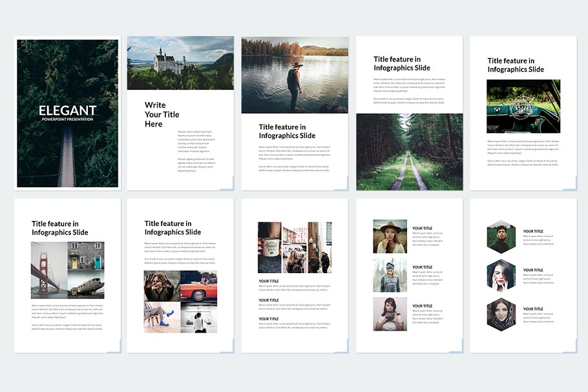Screen dimensions: 588x392
Task: Select the castle photo on the second slide
Action: pyautogui.click(x=180, y=63)
